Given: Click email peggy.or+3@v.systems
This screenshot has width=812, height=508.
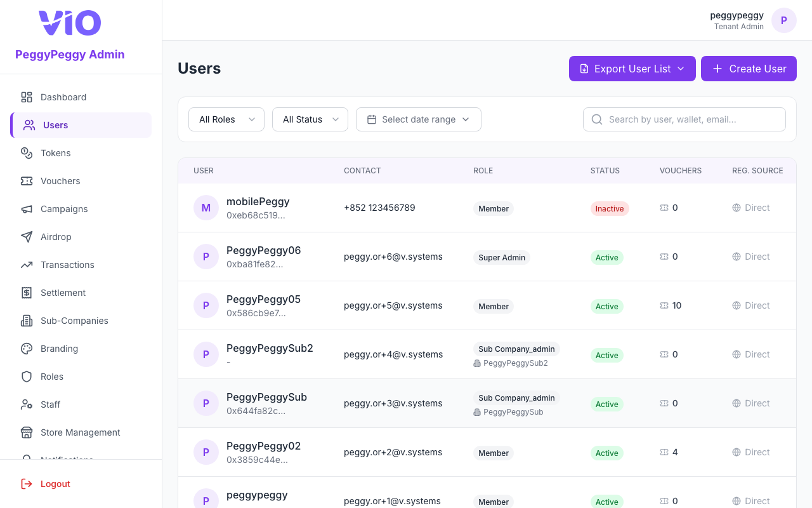Looking at the screenshot, I should (393, 403).
